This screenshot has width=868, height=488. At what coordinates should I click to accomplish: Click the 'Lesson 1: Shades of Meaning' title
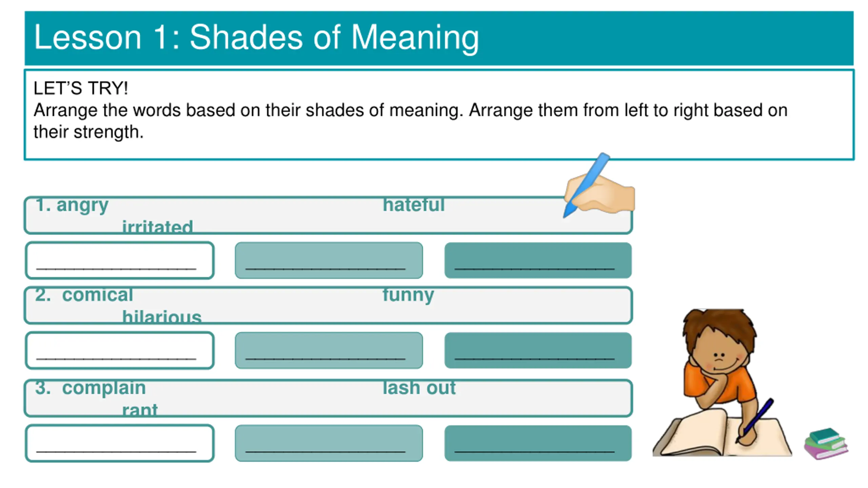point(256,37)
